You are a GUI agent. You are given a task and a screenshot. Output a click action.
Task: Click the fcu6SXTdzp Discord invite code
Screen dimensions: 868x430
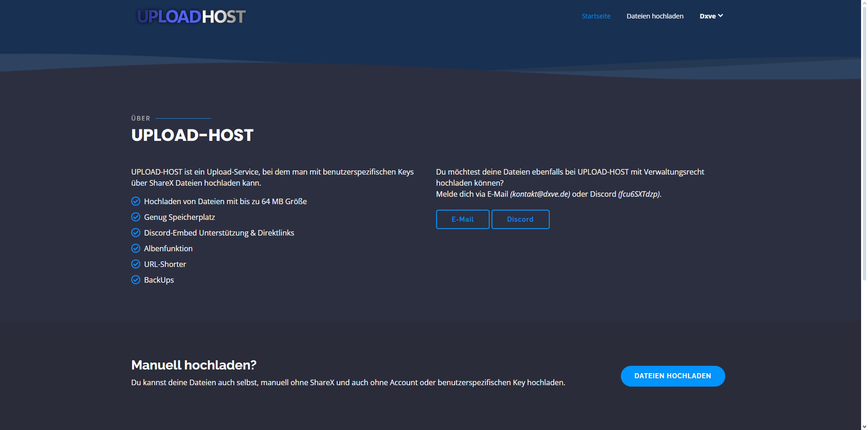pos(639,194)
